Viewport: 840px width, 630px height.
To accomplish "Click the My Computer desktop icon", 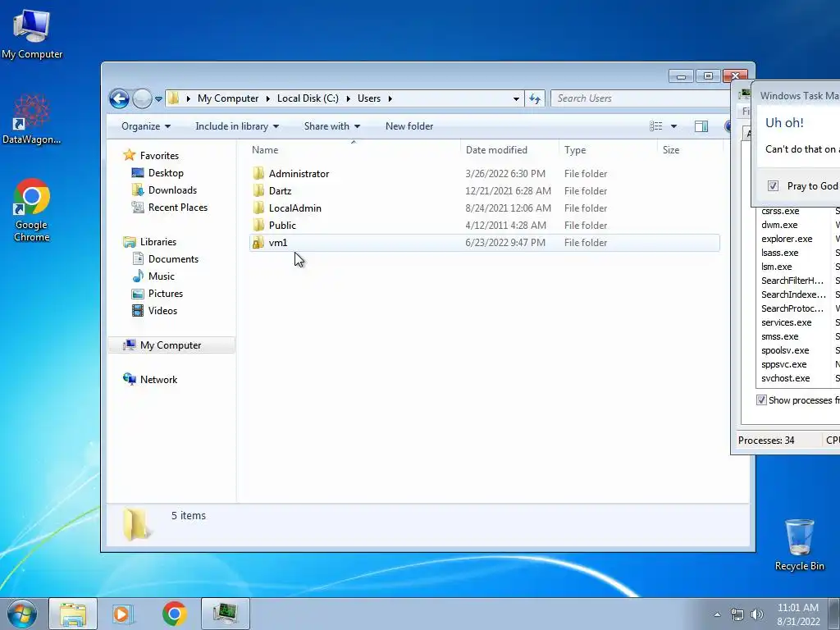I will tap(32, 34).
